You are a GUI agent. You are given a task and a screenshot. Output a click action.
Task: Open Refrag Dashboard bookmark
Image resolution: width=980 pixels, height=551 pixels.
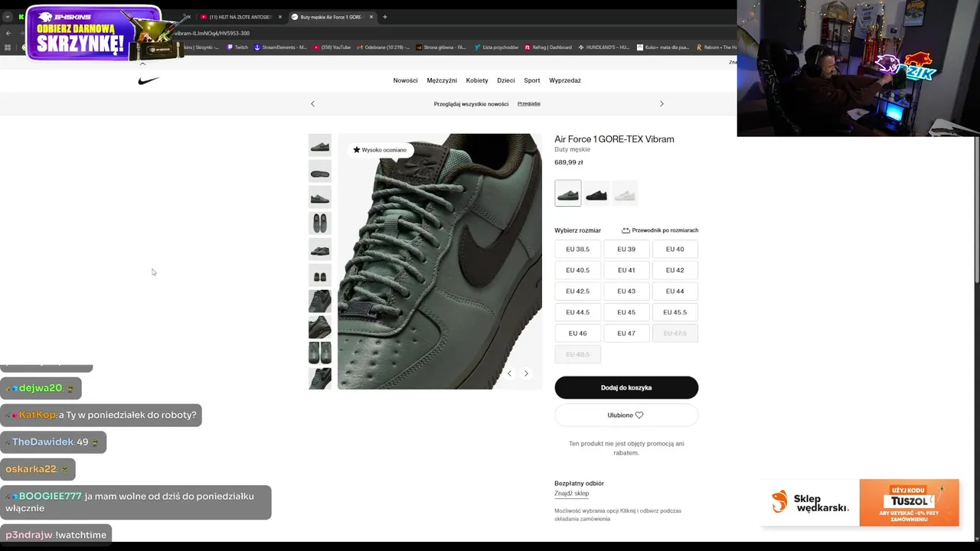coord(548,47)
